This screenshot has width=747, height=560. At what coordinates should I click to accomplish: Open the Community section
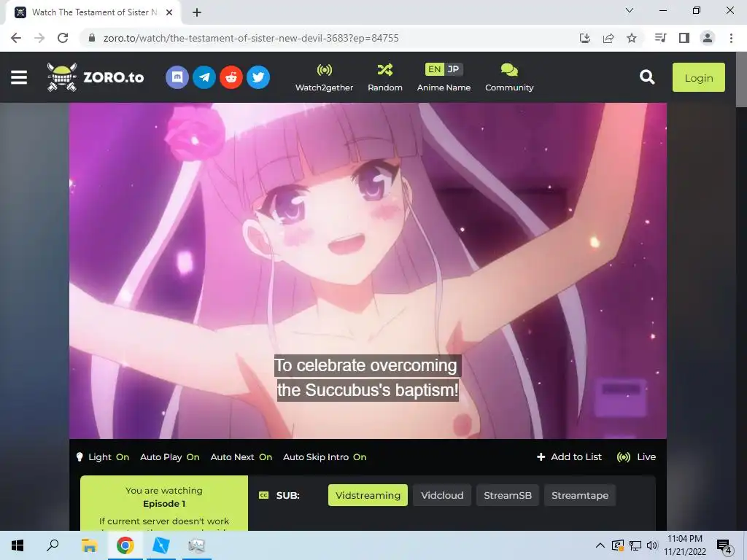[509, 77]
